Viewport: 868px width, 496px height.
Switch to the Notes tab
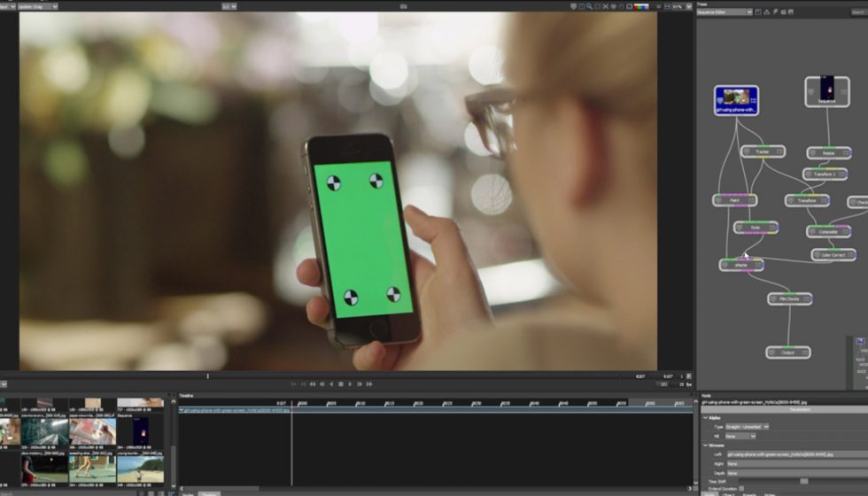(x=770, y=494)
